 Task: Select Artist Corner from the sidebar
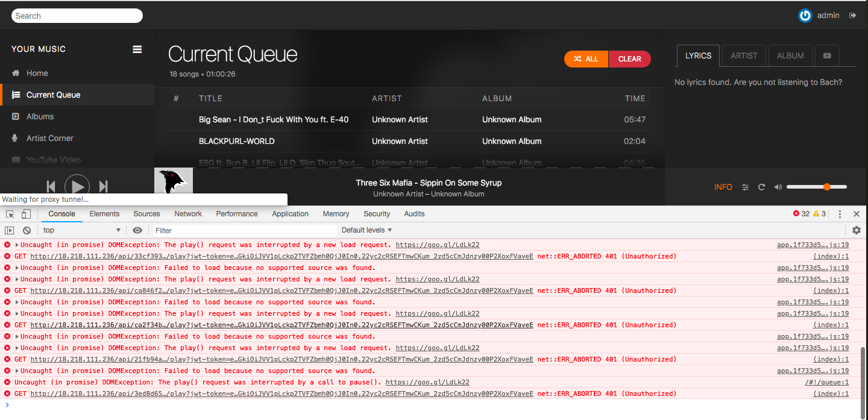click(50, 138)
